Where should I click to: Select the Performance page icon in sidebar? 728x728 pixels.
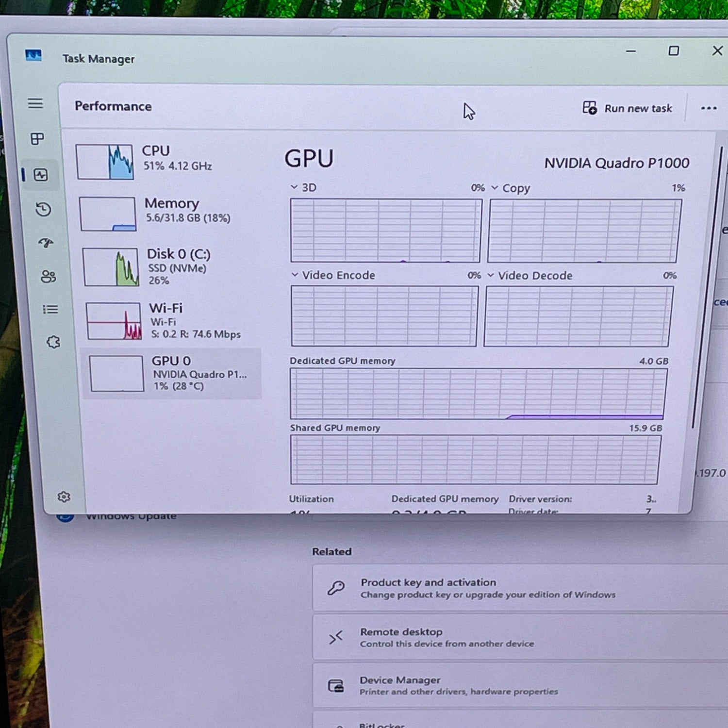click(41, 175)
